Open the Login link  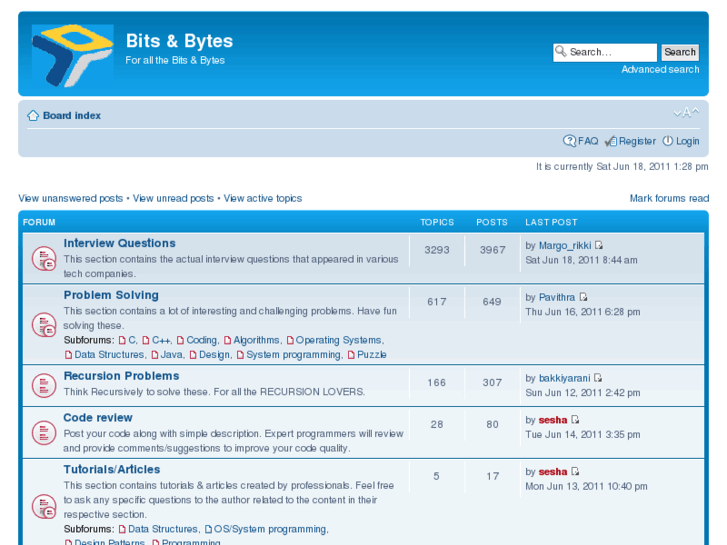(687, 141)
